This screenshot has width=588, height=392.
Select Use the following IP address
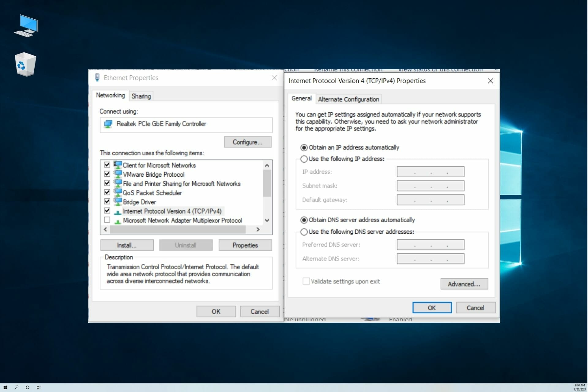pyautogui.click(x=304, y=159)
